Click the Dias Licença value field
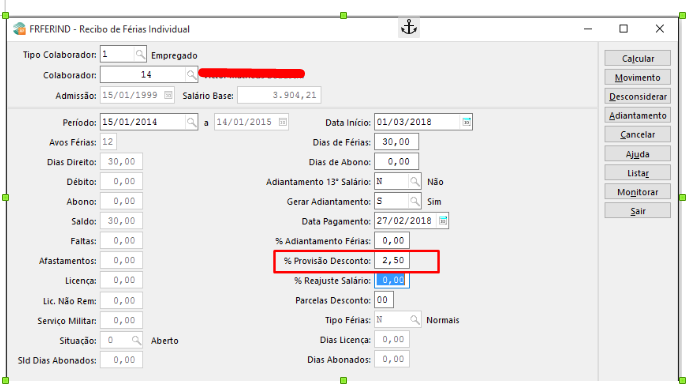 pyautogui.click(x=392, y=339)
